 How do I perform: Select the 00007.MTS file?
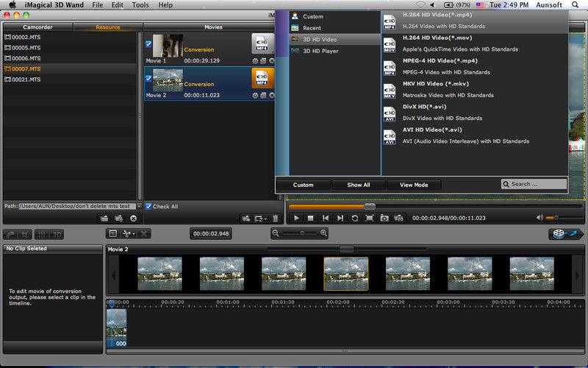[x=70, y=68]
